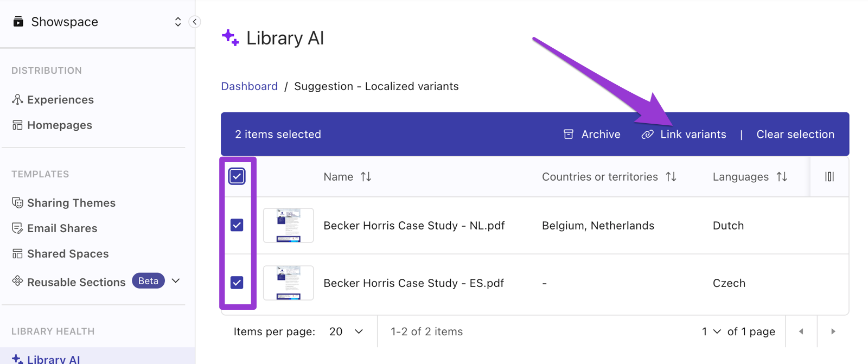
Task: Click the 1-2 of 2 items text
Action: pos(426,331)
